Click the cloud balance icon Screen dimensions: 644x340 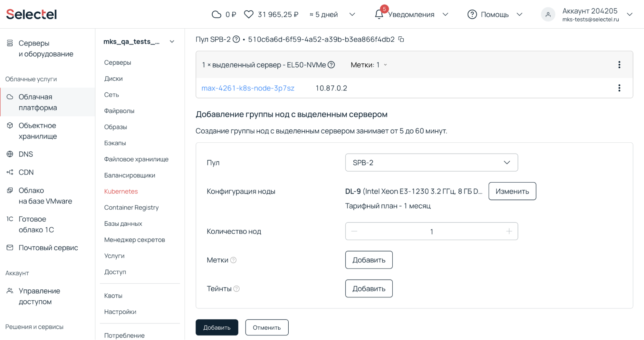(x=216, y=14)
